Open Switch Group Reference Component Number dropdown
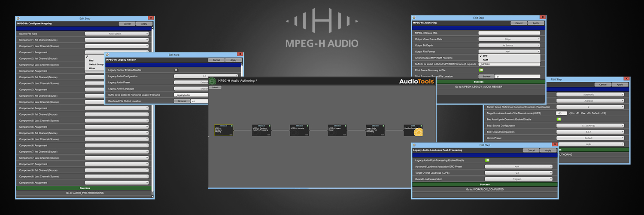Viewport: 644px width, 215px height. (591, 107)
